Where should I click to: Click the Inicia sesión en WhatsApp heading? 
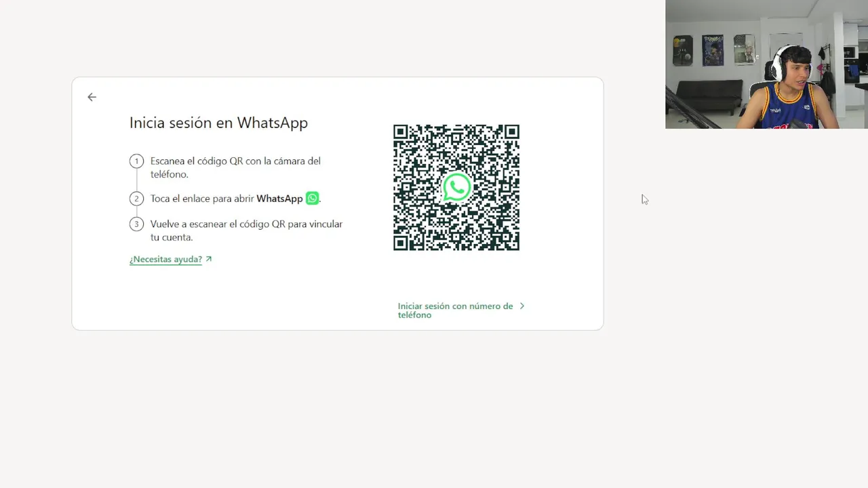[218, 123]
